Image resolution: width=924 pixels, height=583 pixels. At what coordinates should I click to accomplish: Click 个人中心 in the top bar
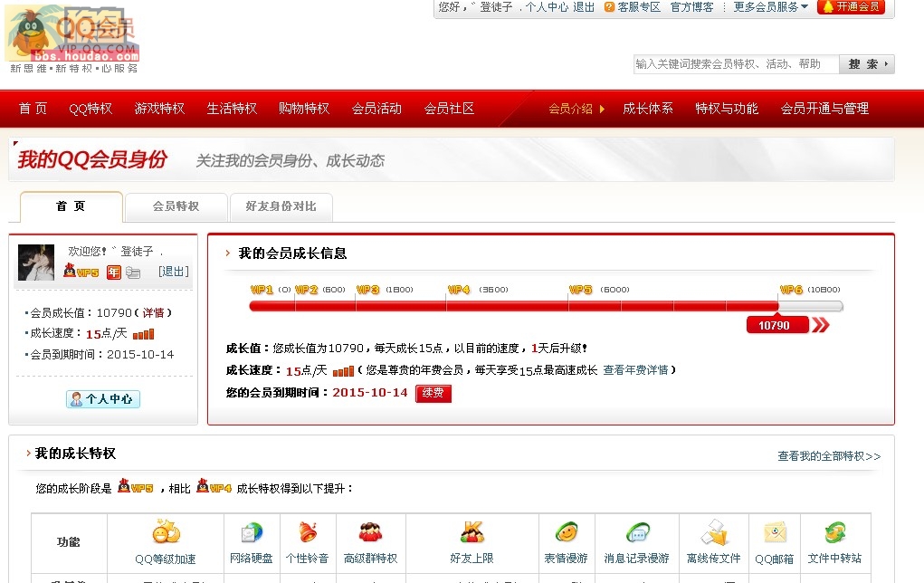point(547,7)
